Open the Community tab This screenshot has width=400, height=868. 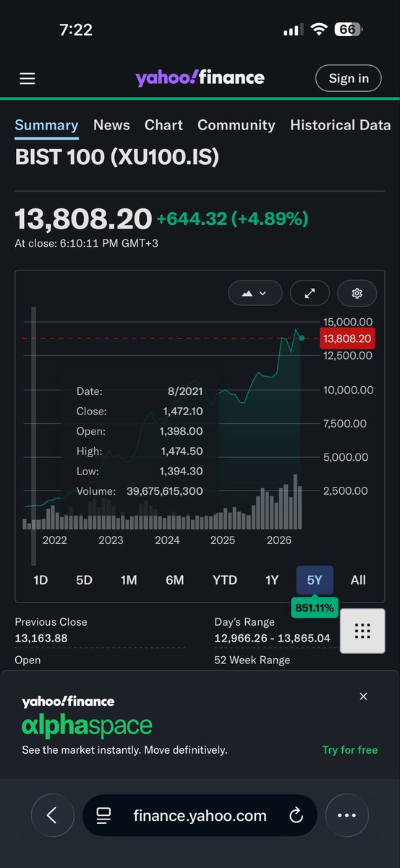237,125
